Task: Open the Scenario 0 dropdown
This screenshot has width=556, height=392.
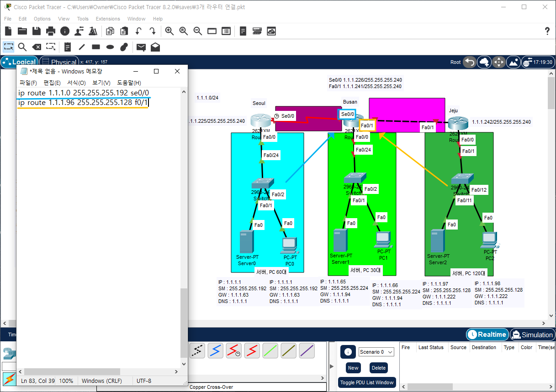Action: click(x=376, y=352)
